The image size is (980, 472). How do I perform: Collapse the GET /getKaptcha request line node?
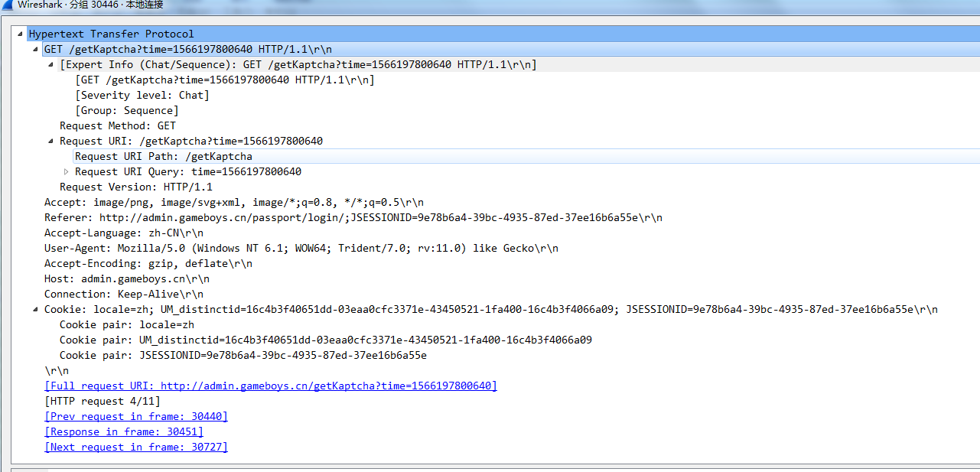click(x=35, y=50)
